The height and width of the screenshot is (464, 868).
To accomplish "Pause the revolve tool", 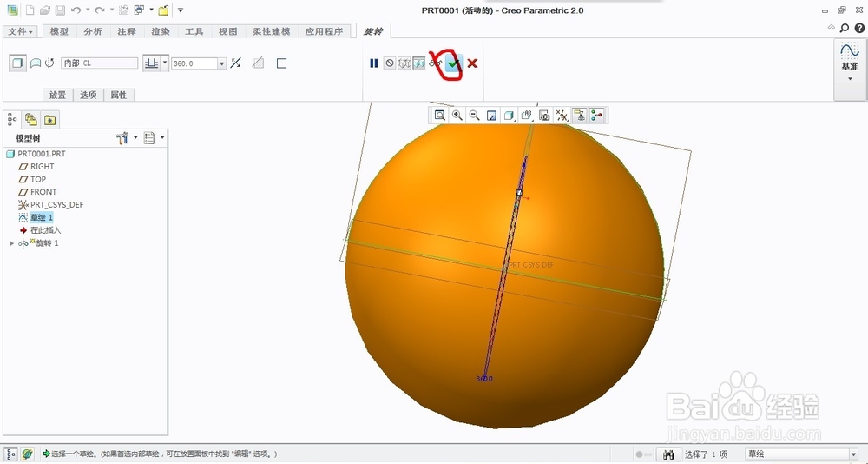I will [373, 63].
